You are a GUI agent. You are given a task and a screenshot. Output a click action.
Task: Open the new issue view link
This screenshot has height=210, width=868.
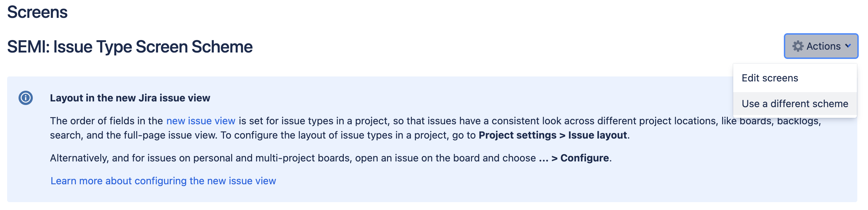coord(201,121)
